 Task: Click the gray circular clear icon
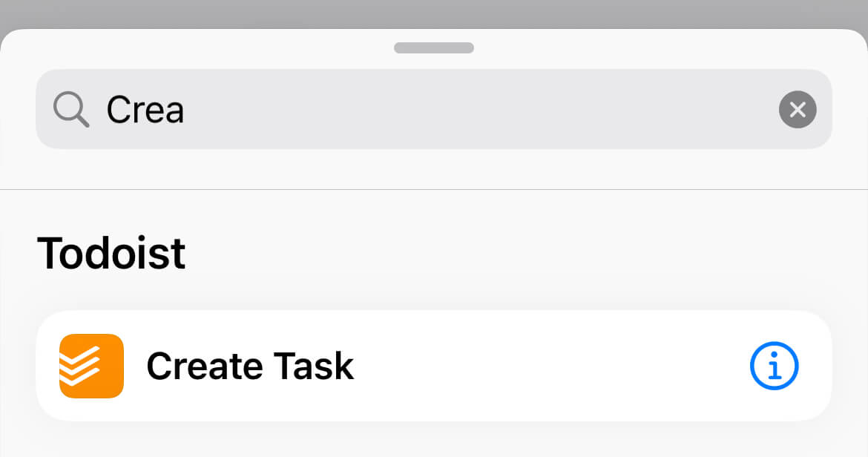(797, 110)
